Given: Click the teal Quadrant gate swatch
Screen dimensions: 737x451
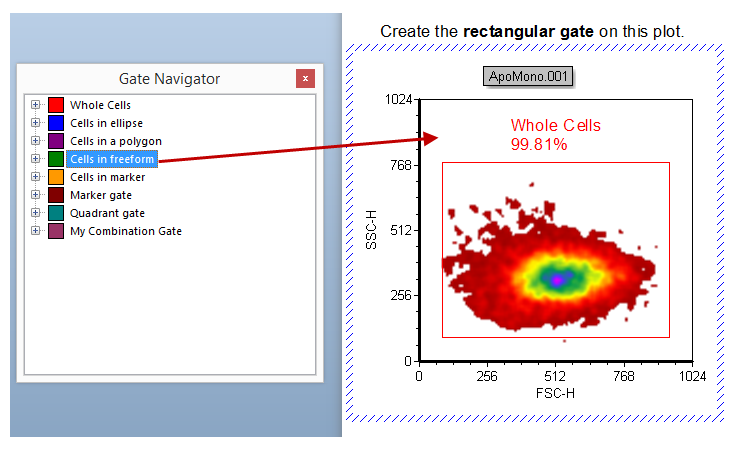Looking at the screenshot, I should click(56, 213).
